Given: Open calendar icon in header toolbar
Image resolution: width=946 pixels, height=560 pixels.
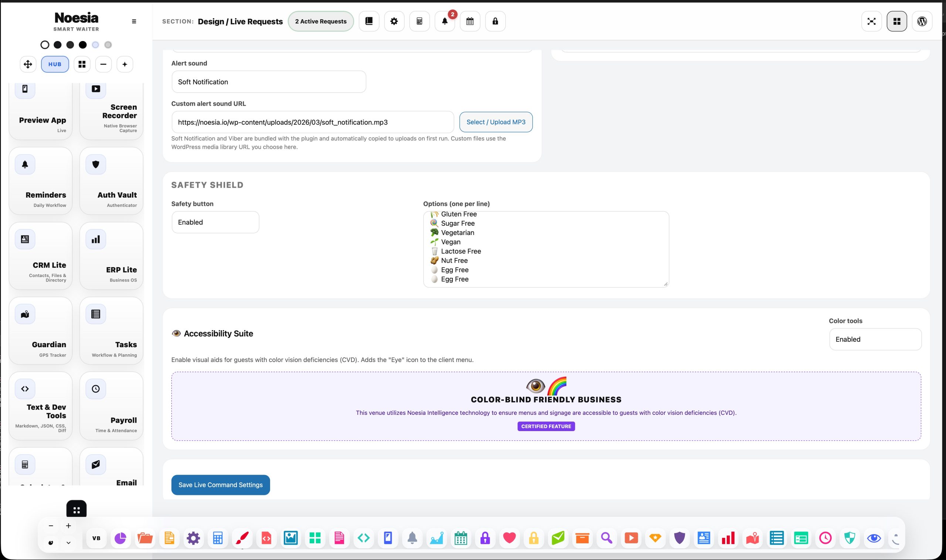Looking at the screenshot, I should [x=470, y=21].
